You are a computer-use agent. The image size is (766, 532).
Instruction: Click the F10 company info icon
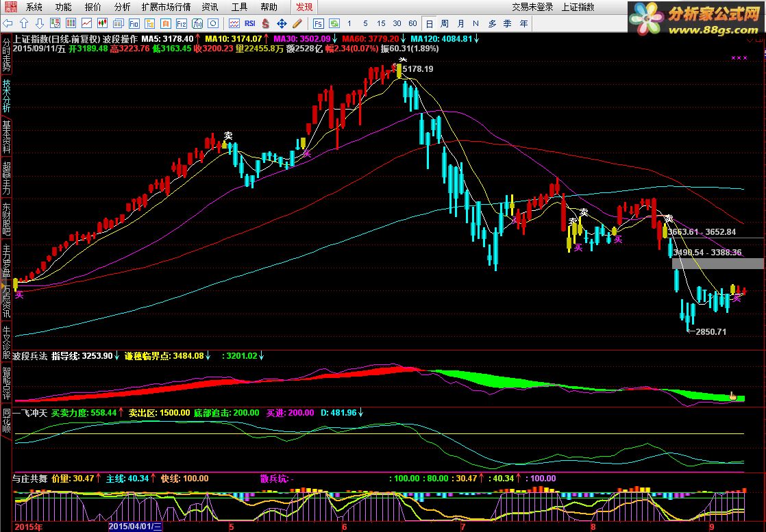(x=134, y=23)
